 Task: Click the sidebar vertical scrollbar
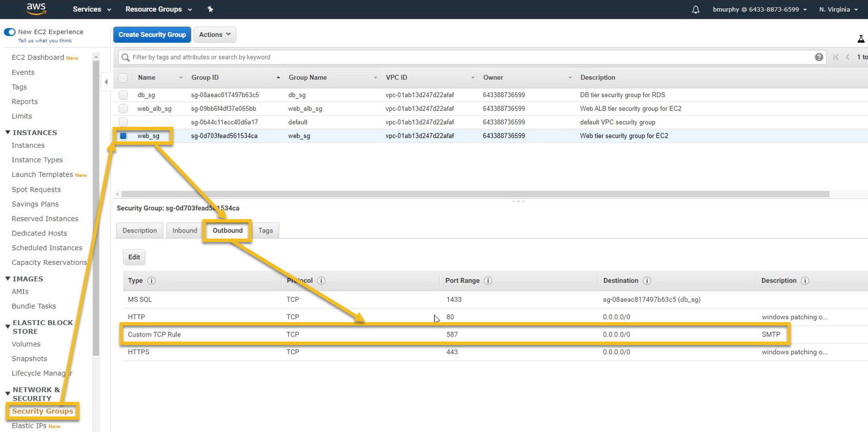coord(96,208)
